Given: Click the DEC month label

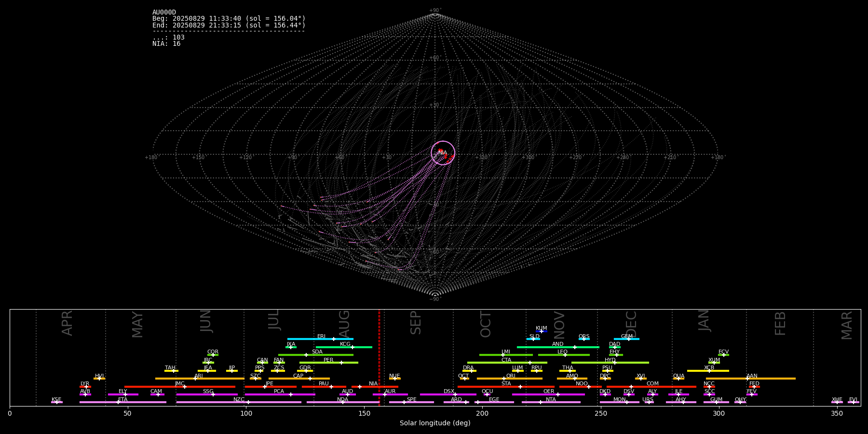Looking at the screenshot, I should 631,323.
